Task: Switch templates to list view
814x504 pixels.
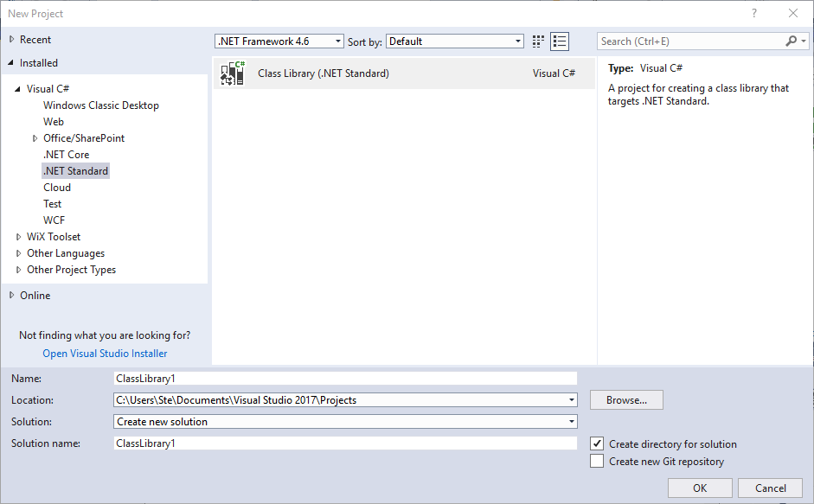Action: 560,41
